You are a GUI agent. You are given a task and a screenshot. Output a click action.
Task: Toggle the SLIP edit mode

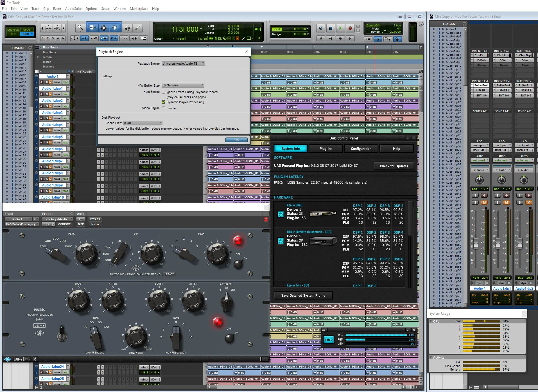[13, 34]
